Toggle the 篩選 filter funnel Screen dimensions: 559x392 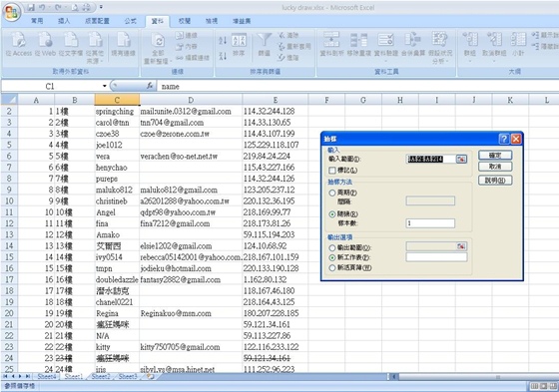[x=265, y=45]
